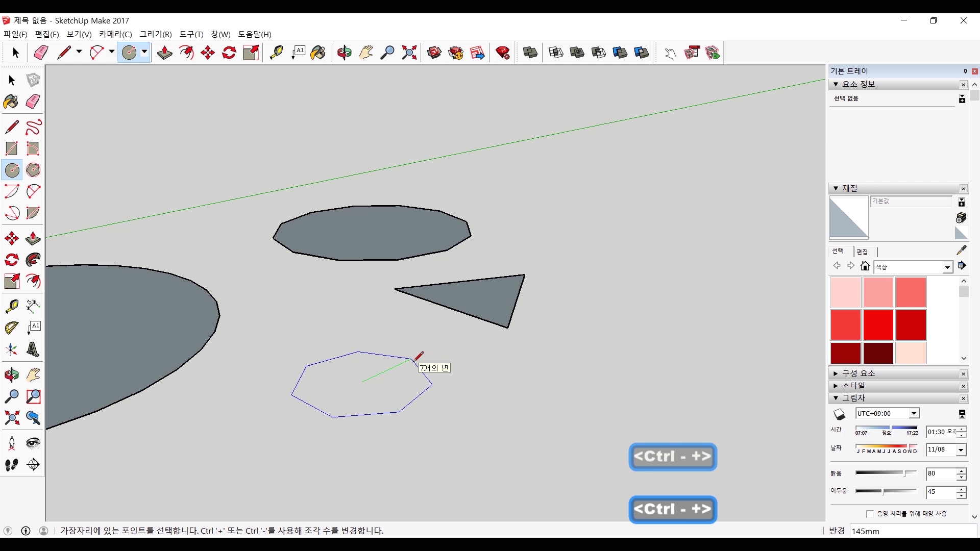
Task: Open the UTC+09:00 timezone dropdown
Action: 914,414
